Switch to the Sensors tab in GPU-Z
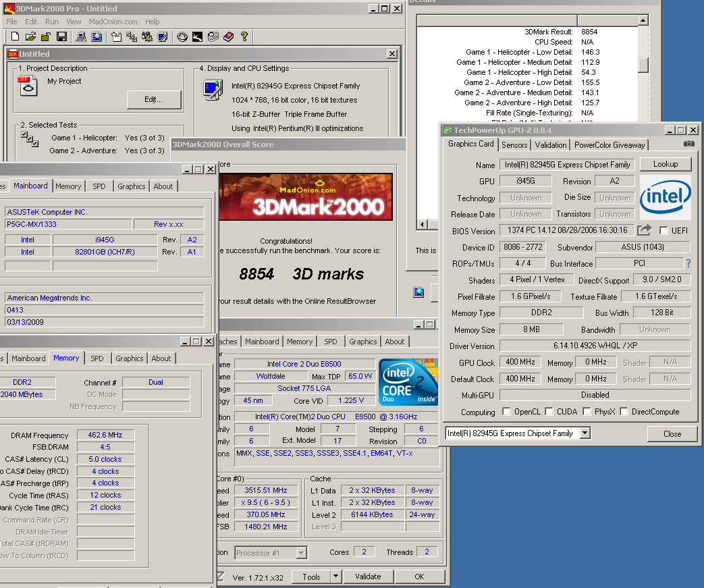The image size is (704, 588). pos(514,144)
